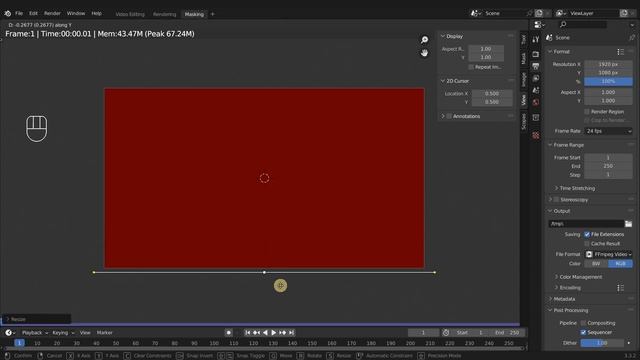Viewport: 640px width, 360px height.
Task: Open the Render menu
Action: tap(52, 13)
